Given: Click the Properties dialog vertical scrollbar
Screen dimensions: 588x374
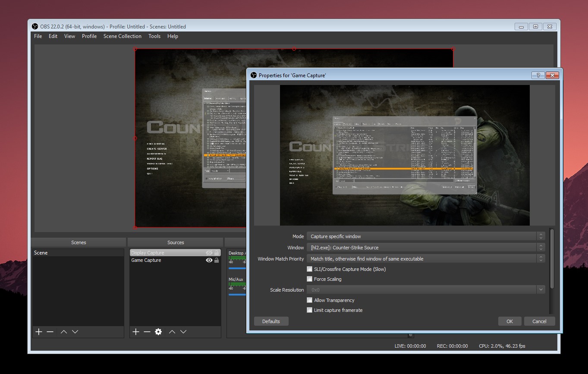Looking at the screenshot, I should [552, 259].
